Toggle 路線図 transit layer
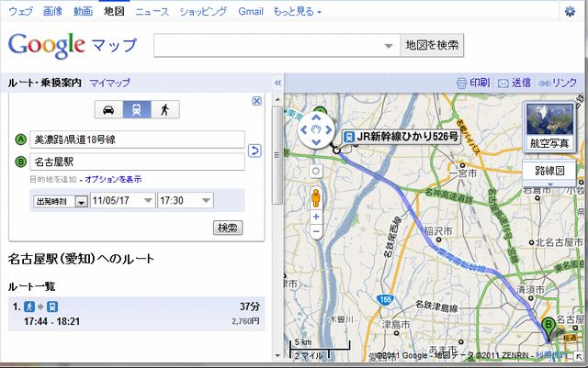Image resolution: width=588 pixels, height=368 pixels. 549,171
